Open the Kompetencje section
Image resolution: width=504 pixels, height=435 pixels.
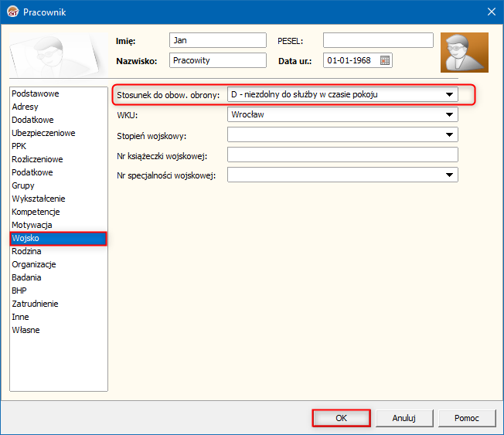point(59,212)
